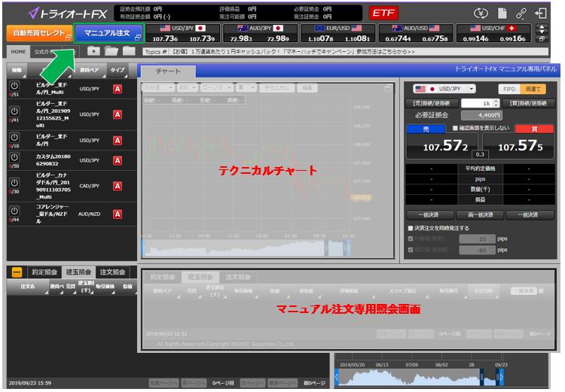Select the AUD/USD rate tile 0.67744

[x=416, y=33]
